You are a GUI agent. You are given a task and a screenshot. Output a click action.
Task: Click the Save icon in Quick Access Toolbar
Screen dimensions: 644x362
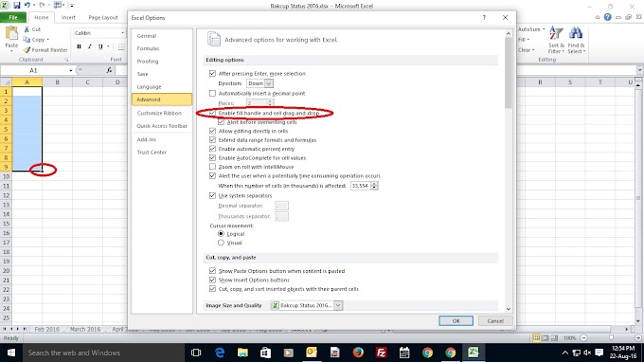[17, 6]
